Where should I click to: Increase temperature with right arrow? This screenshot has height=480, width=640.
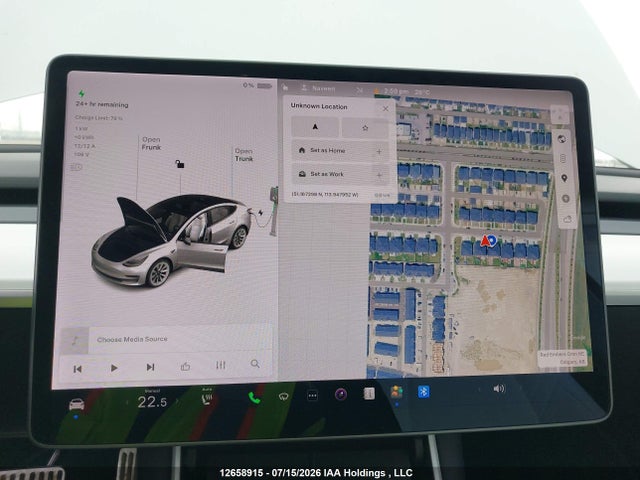(x=177, y=402)
